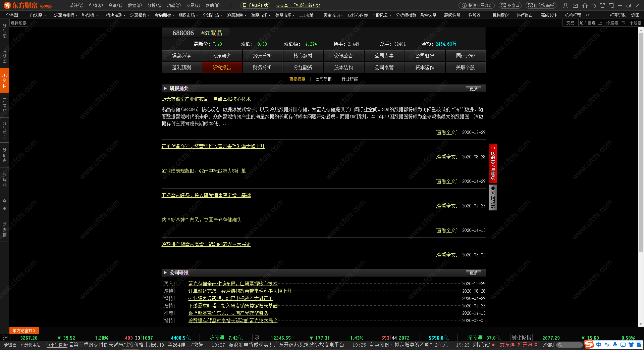This screenshot has height=350, width=644.
Task: View full text of 2020-08-28 report
Action: point(446,157)
